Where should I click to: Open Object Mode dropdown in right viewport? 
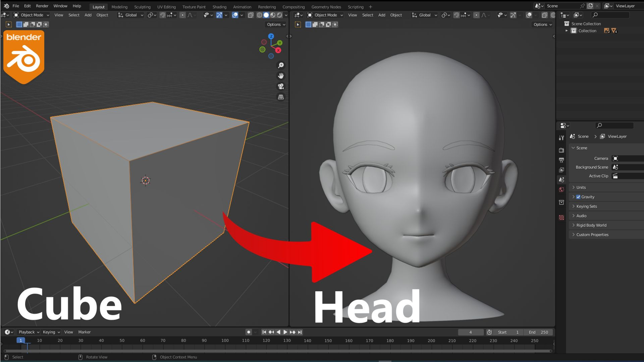tap(325, 15)
